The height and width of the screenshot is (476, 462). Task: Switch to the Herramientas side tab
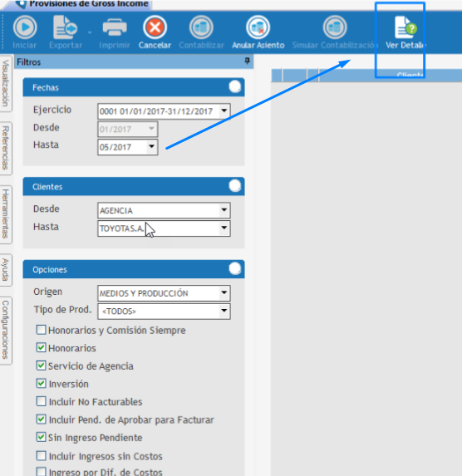6,214
